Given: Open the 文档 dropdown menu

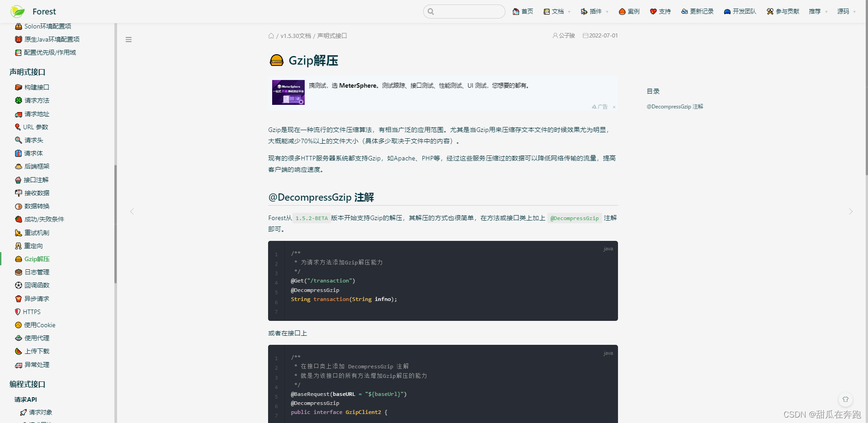Looking at the screenshot, I should tap(556, 11).
